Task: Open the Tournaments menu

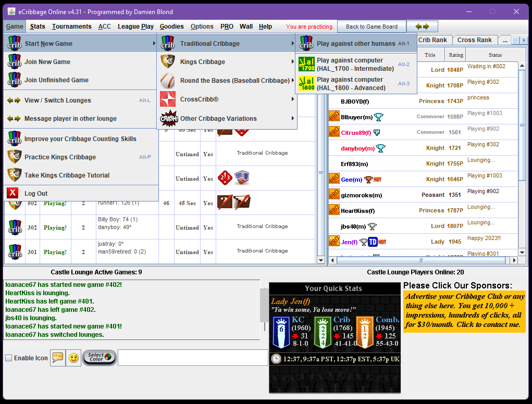Action: click(71, 27)
